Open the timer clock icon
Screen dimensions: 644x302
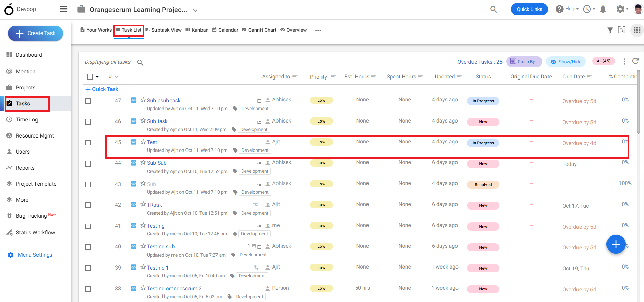pos(587,9)
